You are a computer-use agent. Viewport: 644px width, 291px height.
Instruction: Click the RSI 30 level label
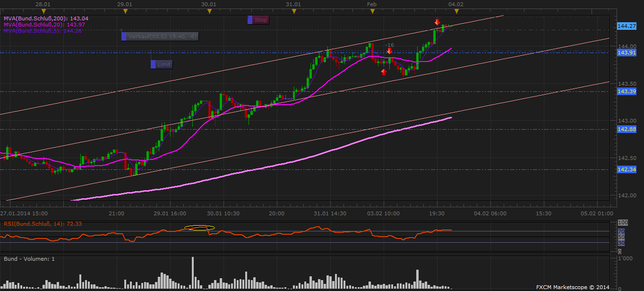(x=621, y=243)
